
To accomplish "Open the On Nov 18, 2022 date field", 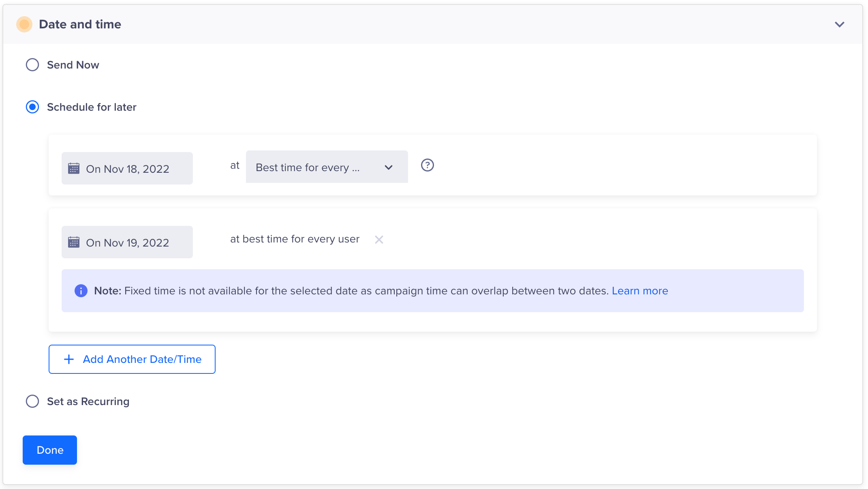I will [x=127, y=169].
